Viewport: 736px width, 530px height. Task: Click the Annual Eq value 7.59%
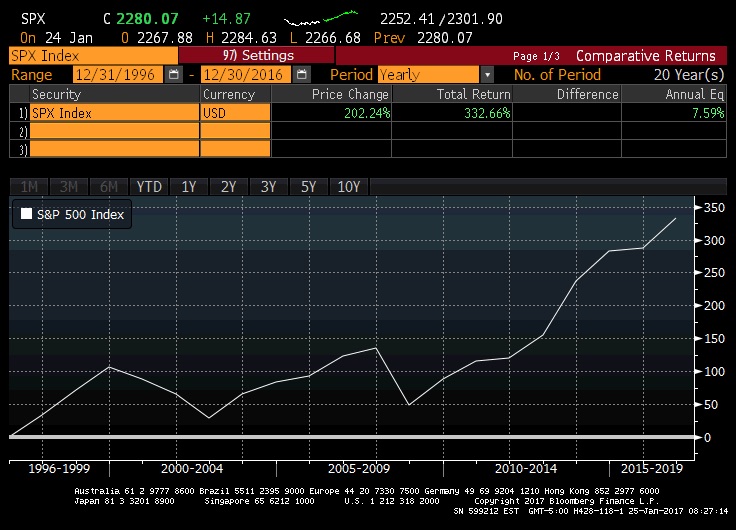[708, 113]
